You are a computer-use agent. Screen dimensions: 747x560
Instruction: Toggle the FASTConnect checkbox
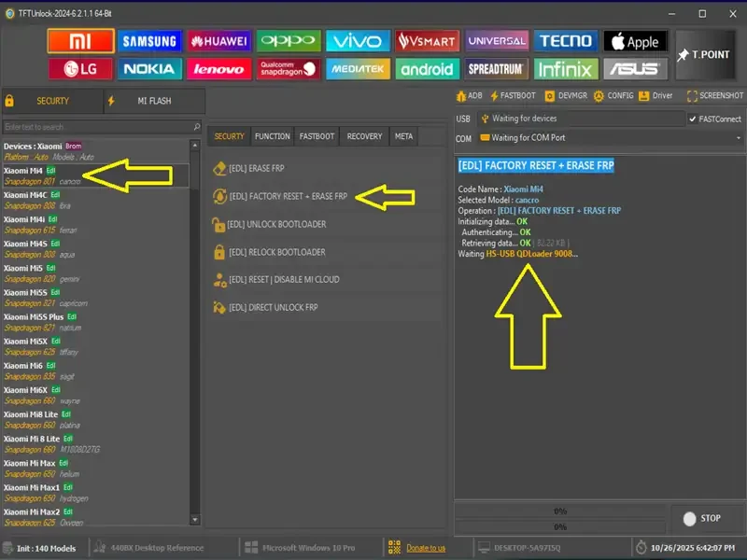(x=692, y=119)
